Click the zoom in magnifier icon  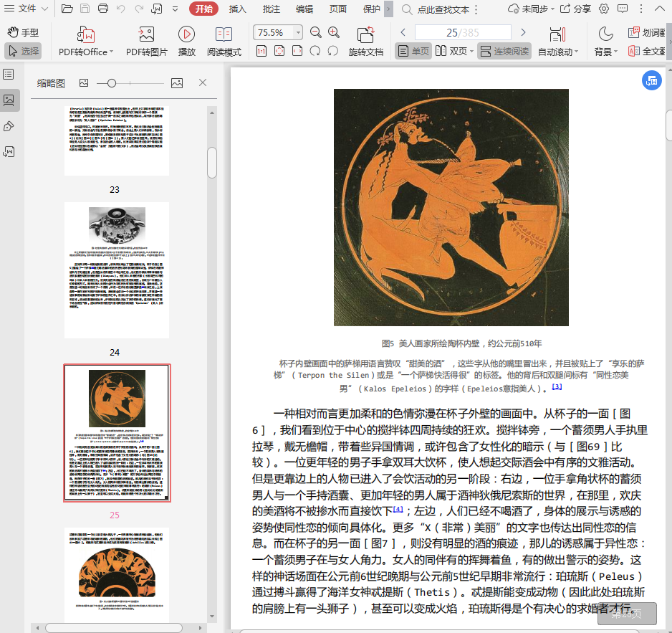334,32
